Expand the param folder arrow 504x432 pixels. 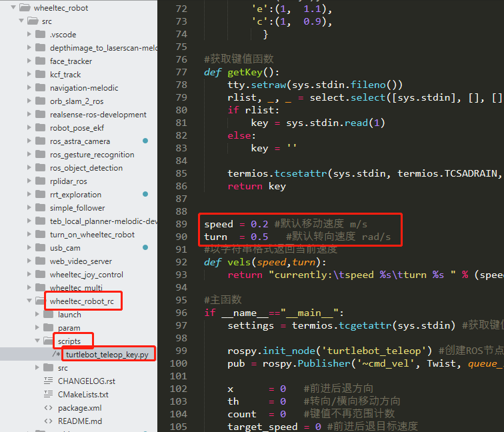click(38, 328)
